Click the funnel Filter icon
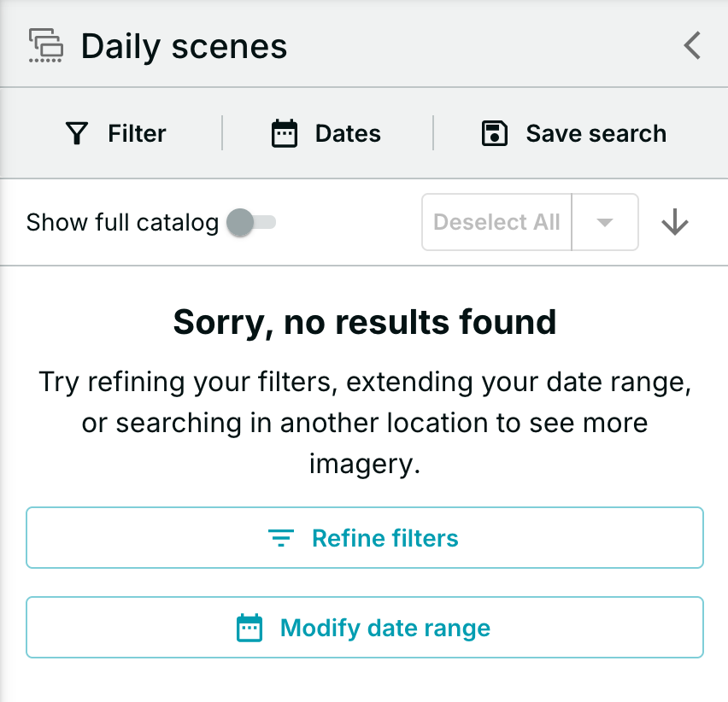 coord(77,133)
